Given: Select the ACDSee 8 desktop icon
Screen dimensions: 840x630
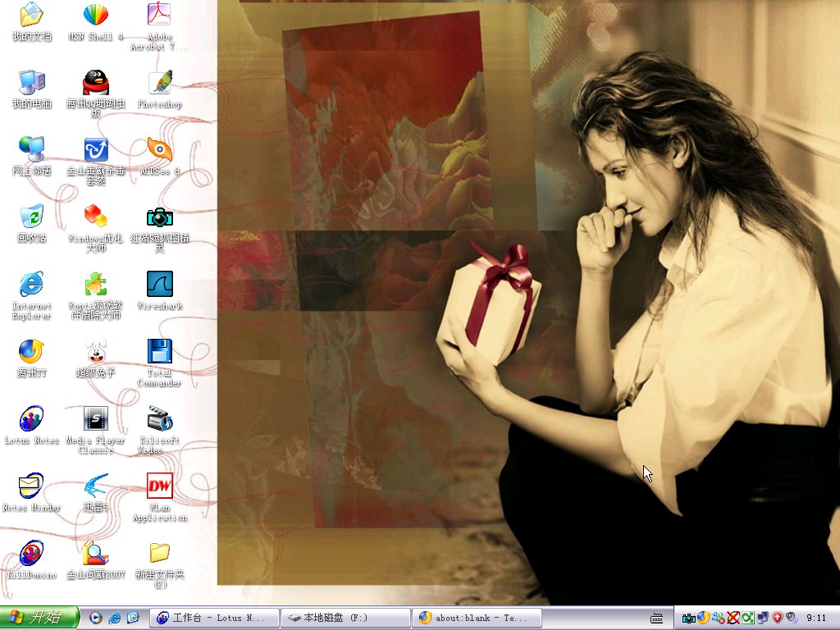Looking at the screenshot, I should pyautogui.click(x=160, y=156).
